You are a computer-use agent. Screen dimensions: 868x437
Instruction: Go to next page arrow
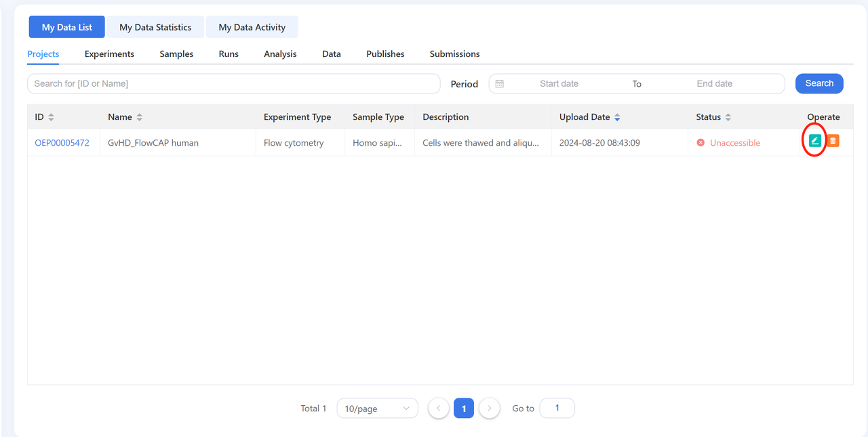[x=489, y=409]
